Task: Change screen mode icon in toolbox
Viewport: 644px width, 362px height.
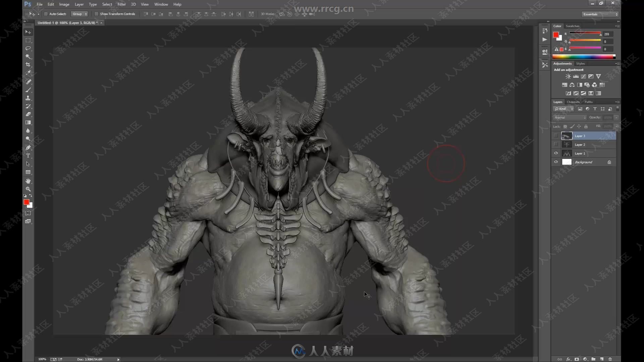Action: point(28,221)
